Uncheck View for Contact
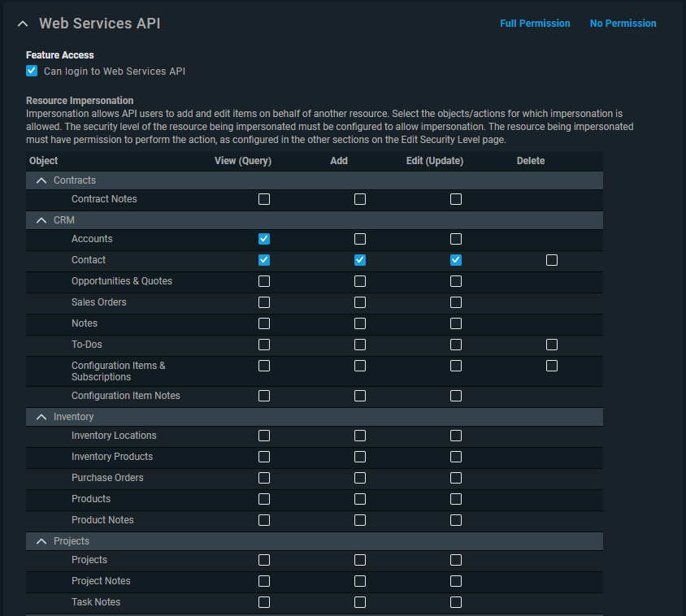This screenshot has width=686, height=616. (x=264, y=260)
